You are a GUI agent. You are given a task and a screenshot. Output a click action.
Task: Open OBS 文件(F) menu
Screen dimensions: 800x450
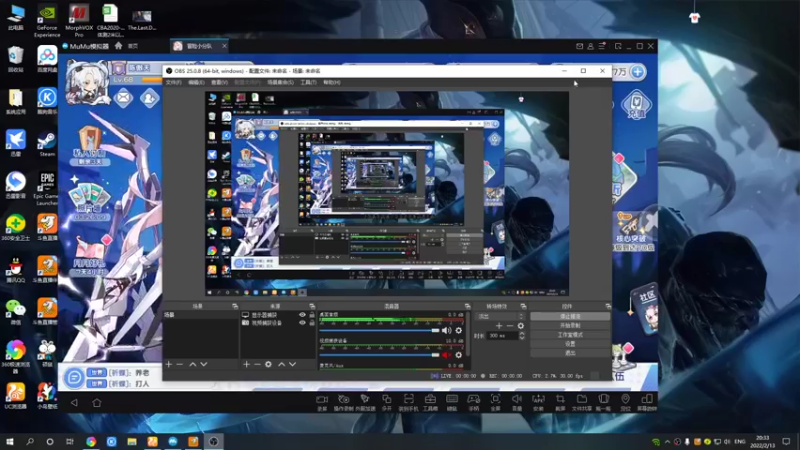173,82
